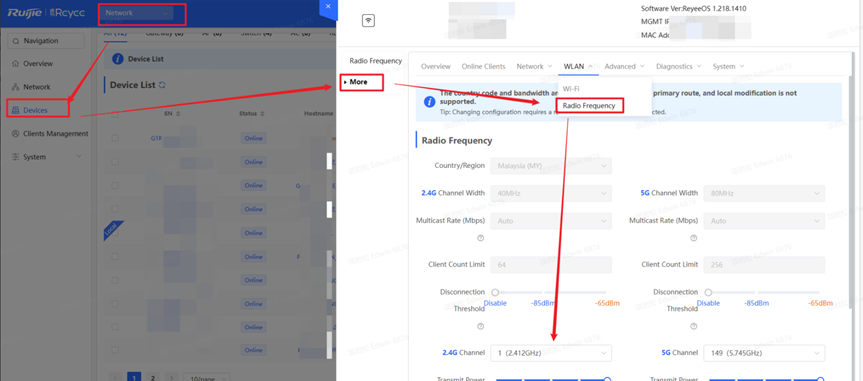863x381 pixels.
Task: Select page 1 of device list
Action: pos(134,378)
